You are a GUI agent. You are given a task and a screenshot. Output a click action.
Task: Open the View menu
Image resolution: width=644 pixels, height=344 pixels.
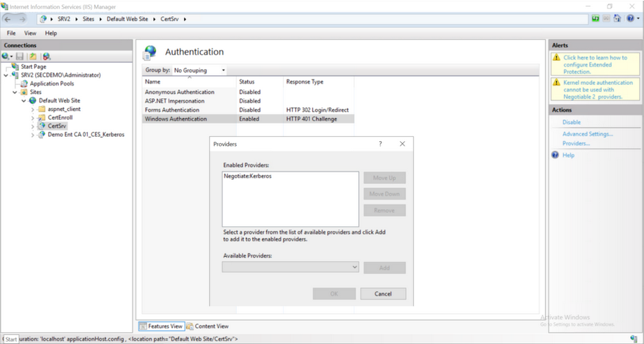tap(30, 33)
